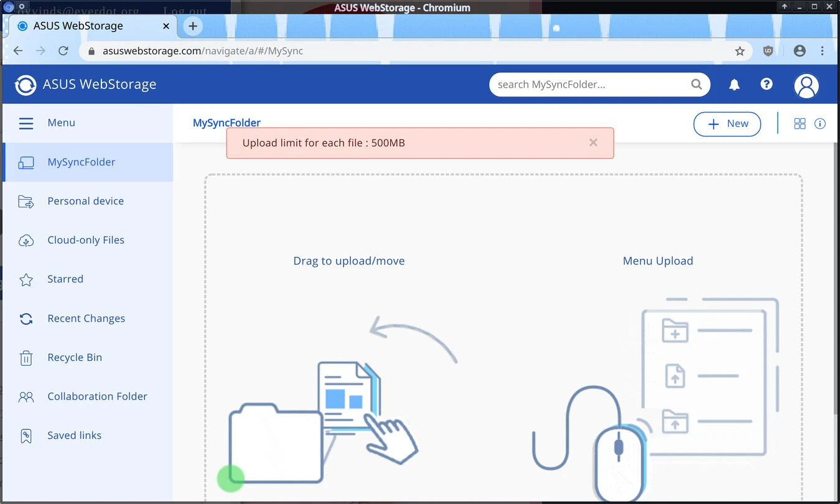Toggle the file info panel
Image resolution: width=840 pixels, height=504 pixels.
820,123
